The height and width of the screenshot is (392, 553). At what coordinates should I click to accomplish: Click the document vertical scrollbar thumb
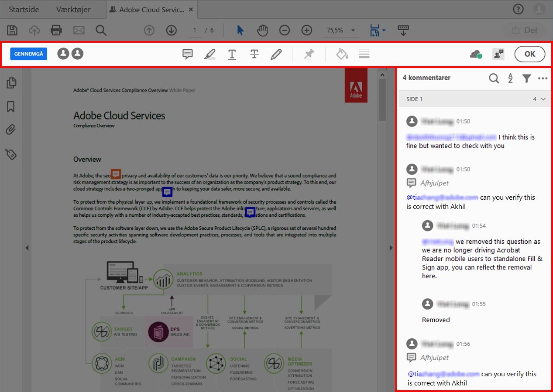coord(383,100)
